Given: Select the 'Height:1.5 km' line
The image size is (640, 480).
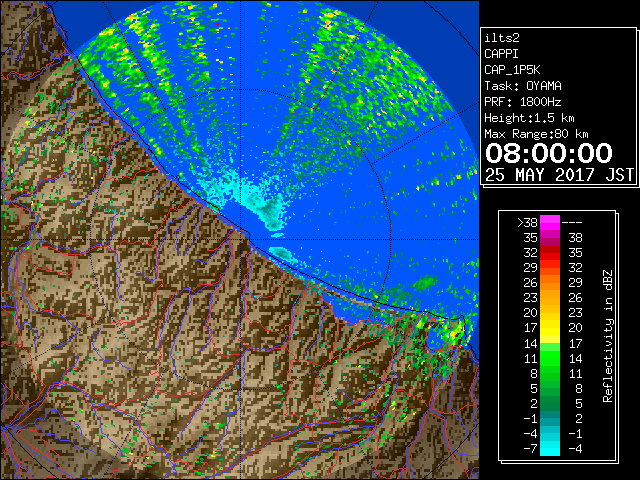Looking at the screenshot, I should 529,118.
